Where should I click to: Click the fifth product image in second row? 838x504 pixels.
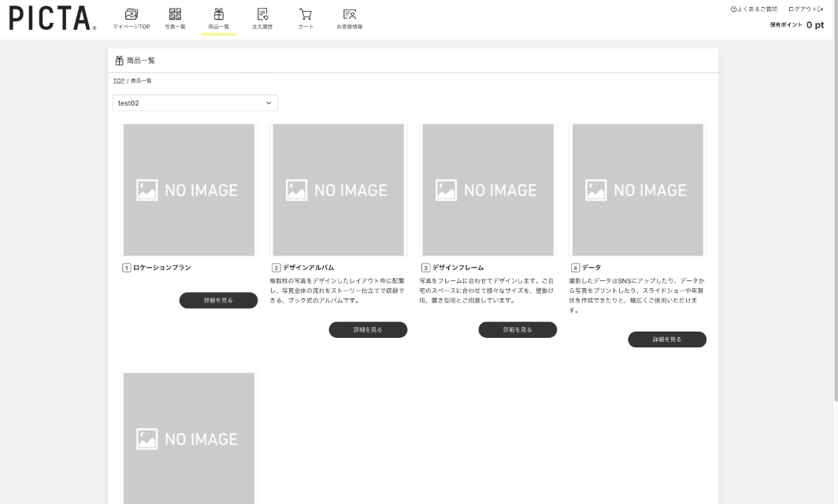coord(189,439)
